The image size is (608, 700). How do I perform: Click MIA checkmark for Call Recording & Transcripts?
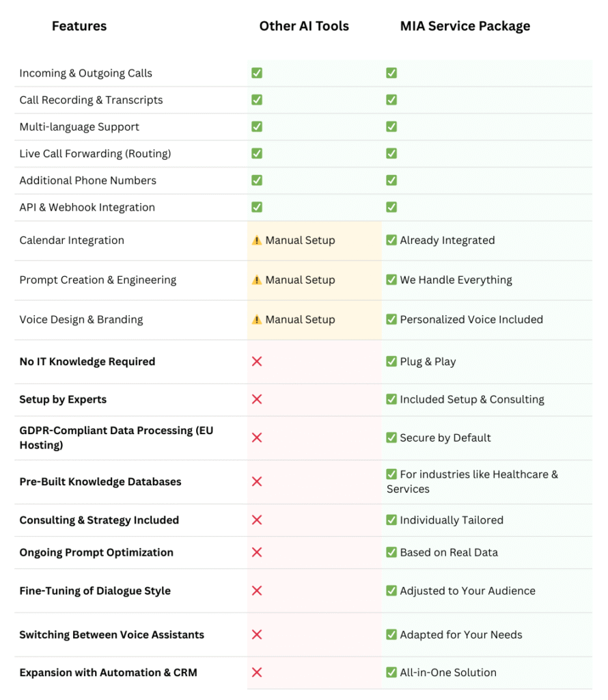[391, 100]
